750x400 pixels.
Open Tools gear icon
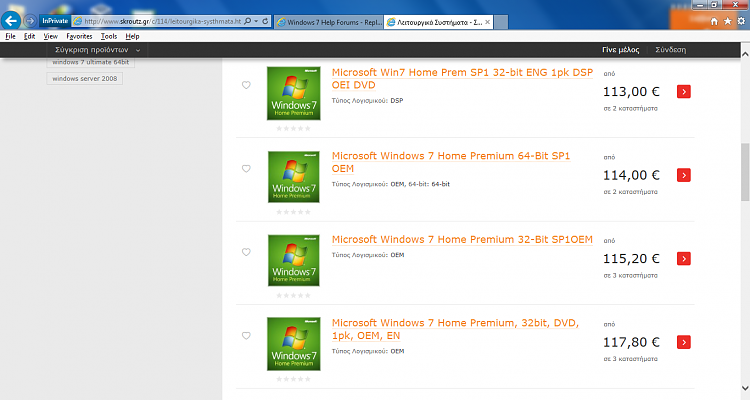coord(741,22)
